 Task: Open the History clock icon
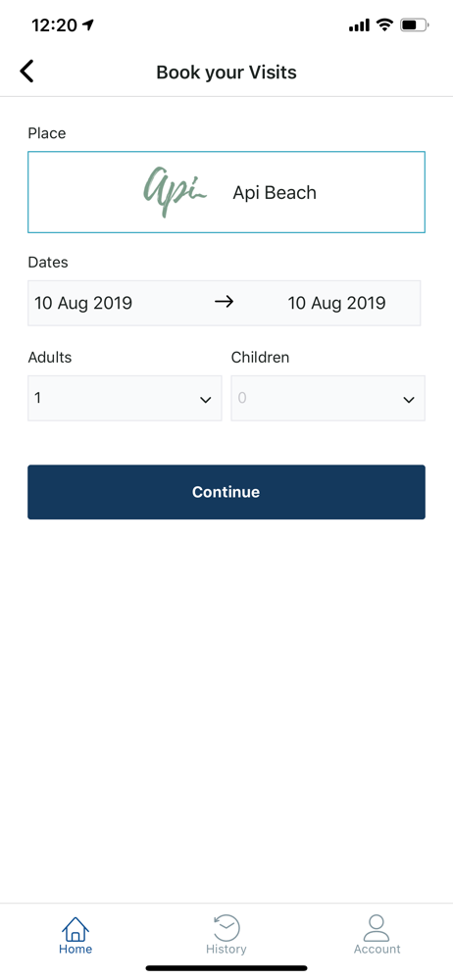[x=226, y=927]
